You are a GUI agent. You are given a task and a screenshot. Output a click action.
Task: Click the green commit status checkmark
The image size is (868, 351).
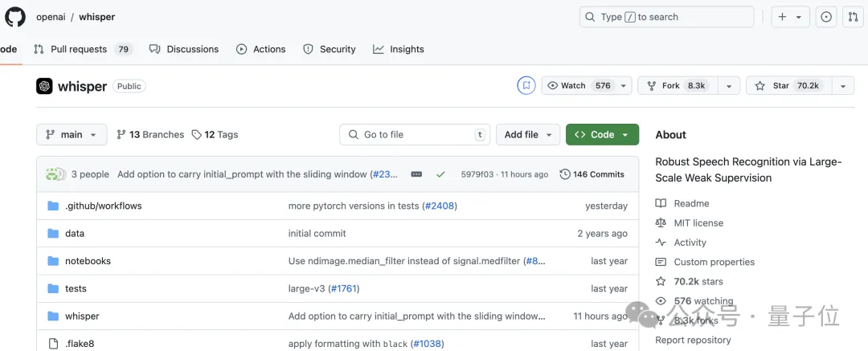[x=440, y=174]
